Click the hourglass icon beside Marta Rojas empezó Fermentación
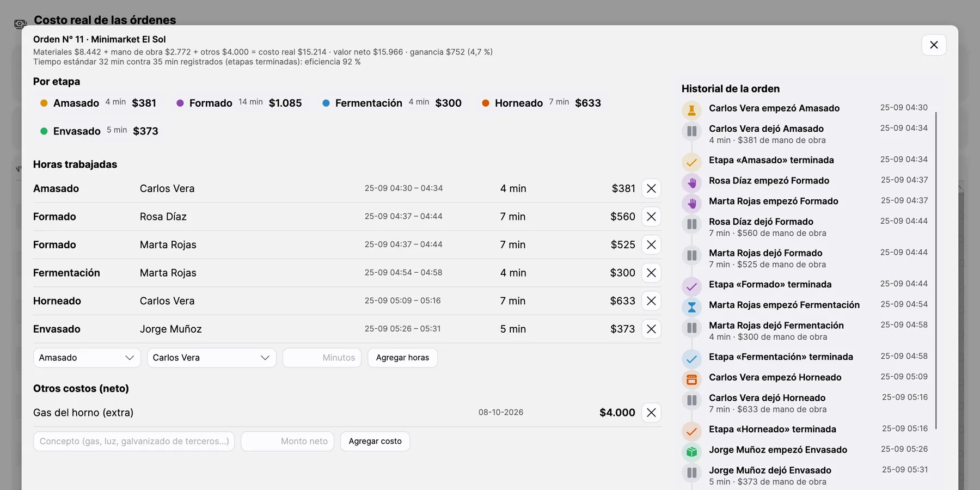This screenshot has width=980, height=490. [691, 307]
